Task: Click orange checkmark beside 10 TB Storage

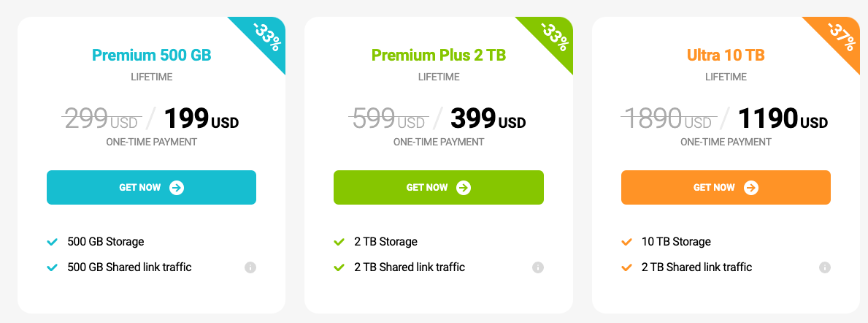Action: [626, 242]
